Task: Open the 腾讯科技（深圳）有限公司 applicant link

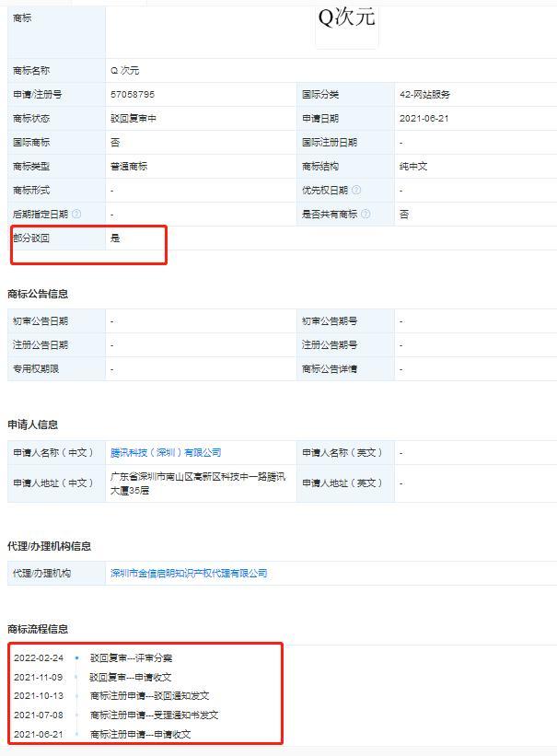Action: (166, 453)
